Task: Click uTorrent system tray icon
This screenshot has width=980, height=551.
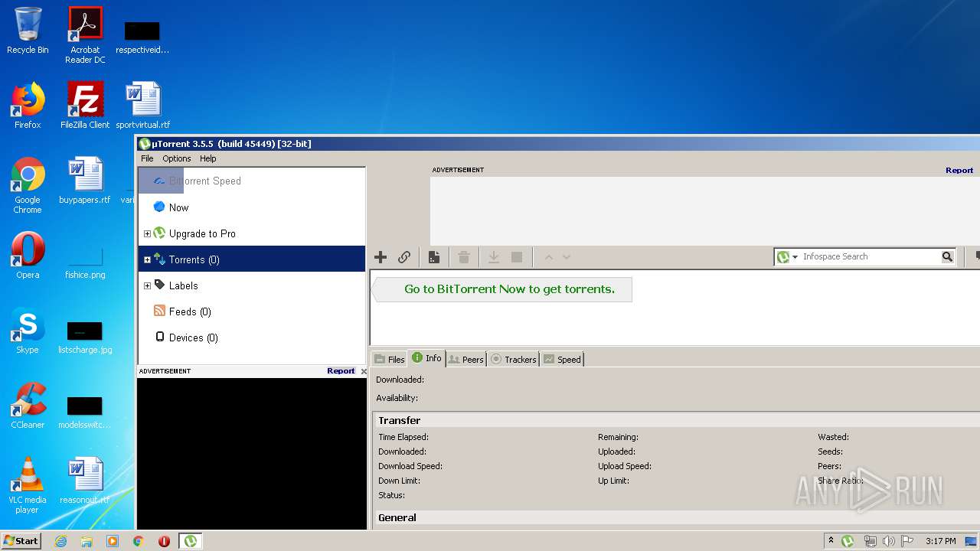Action: [x=848, y=541]
